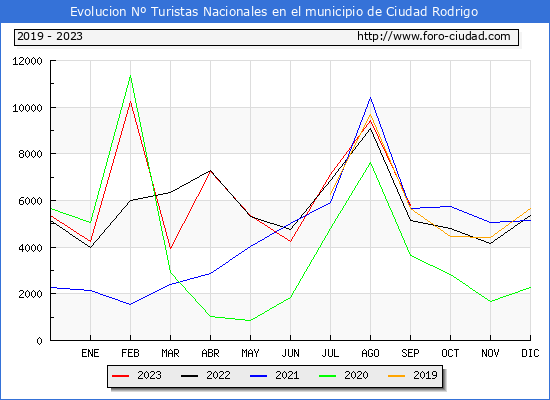
Task: Click the FEB month axis label
Action: [x=130, y=353]
